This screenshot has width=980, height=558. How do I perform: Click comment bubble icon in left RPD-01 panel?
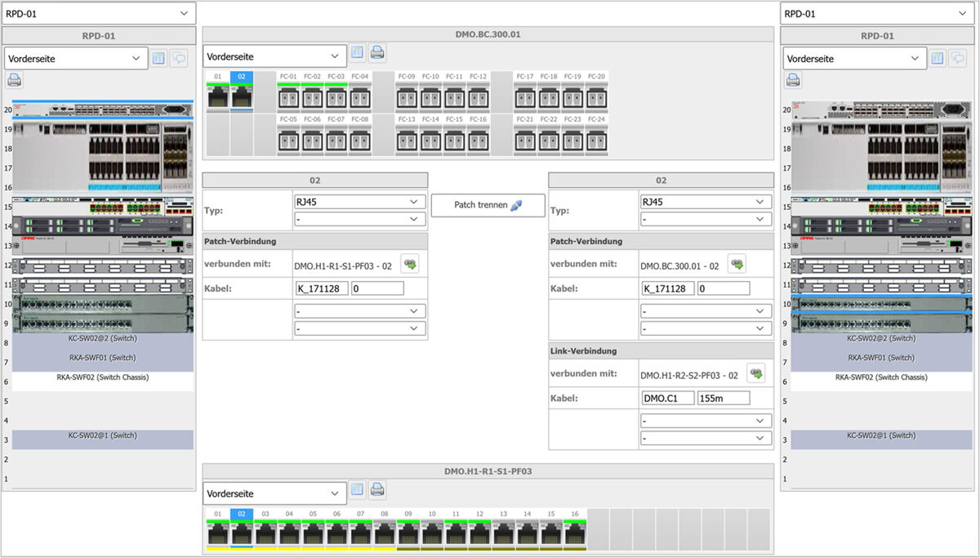(x=178, y=58)
